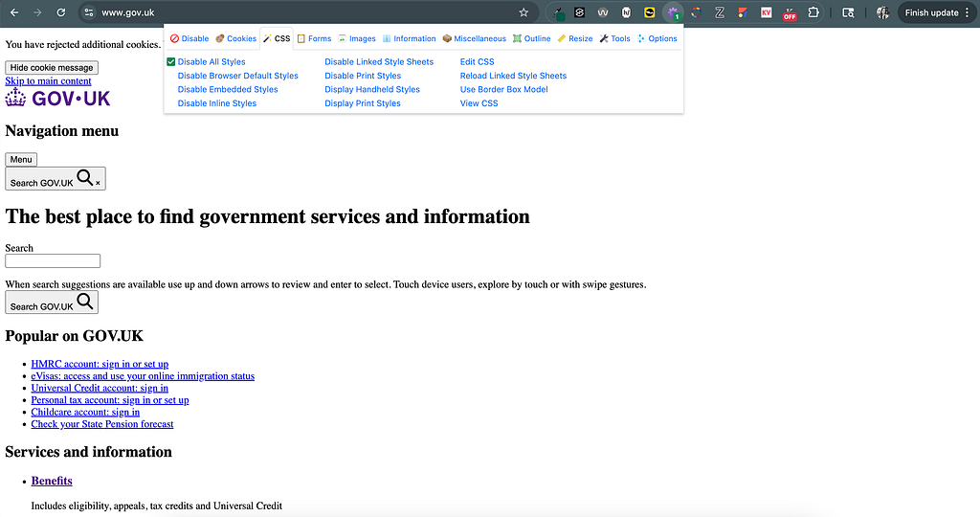Open the red OFF badge extension icon
The width and height of the screenshot is (980, 517).
tap(790, 13)
